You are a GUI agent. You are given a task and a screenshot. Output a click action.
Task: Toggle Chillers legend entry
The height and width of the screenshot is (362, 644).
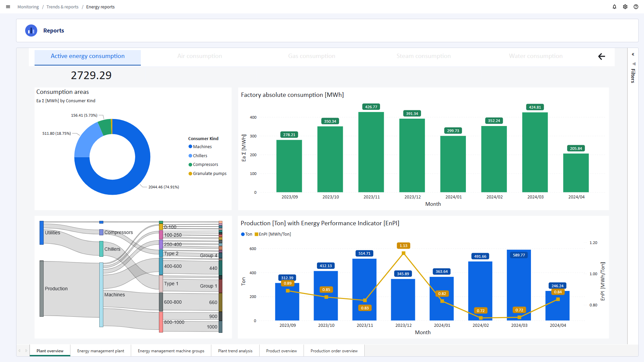tap(200, 156)
